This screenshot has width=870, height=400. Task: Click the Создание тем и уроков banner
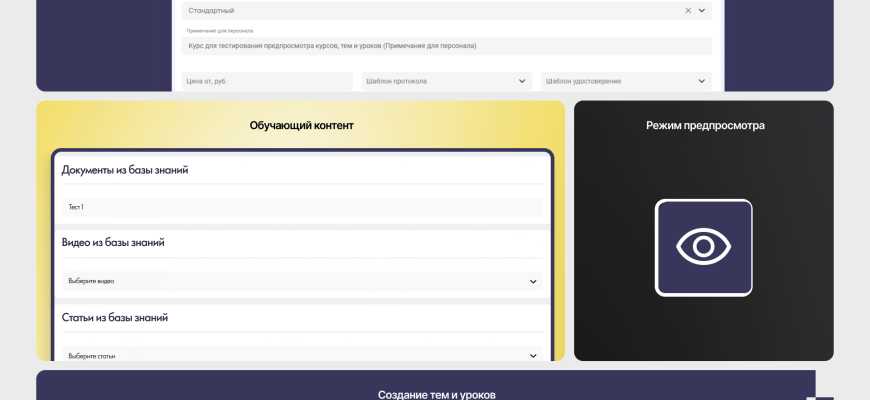point(436,394)
